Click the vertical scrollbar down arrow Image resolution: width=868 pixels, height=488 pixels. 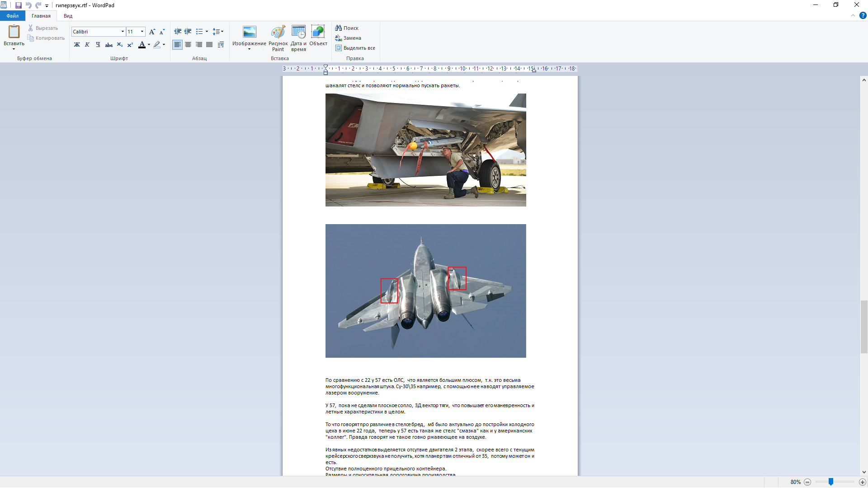click(x=864, y=472)
